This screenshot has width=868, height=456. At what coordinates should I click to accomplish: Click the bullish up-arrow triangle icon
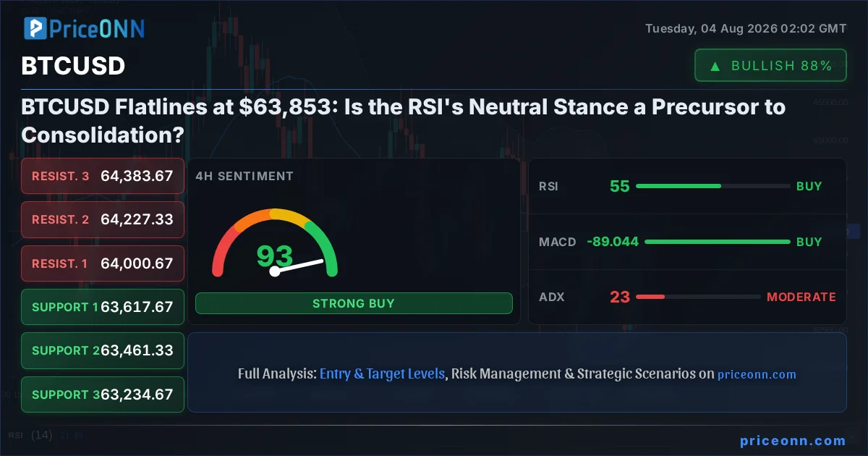click(x=715, y=66)
